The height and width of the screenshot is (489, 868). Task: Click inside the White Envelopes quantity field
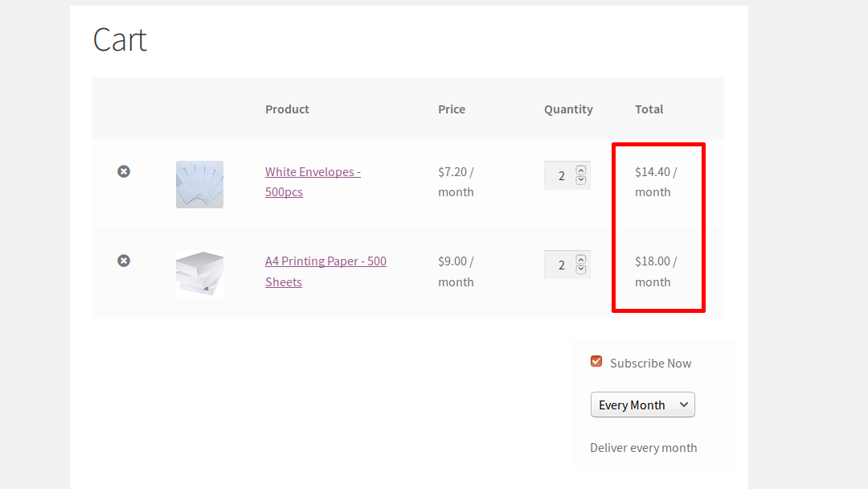[563, 175]
